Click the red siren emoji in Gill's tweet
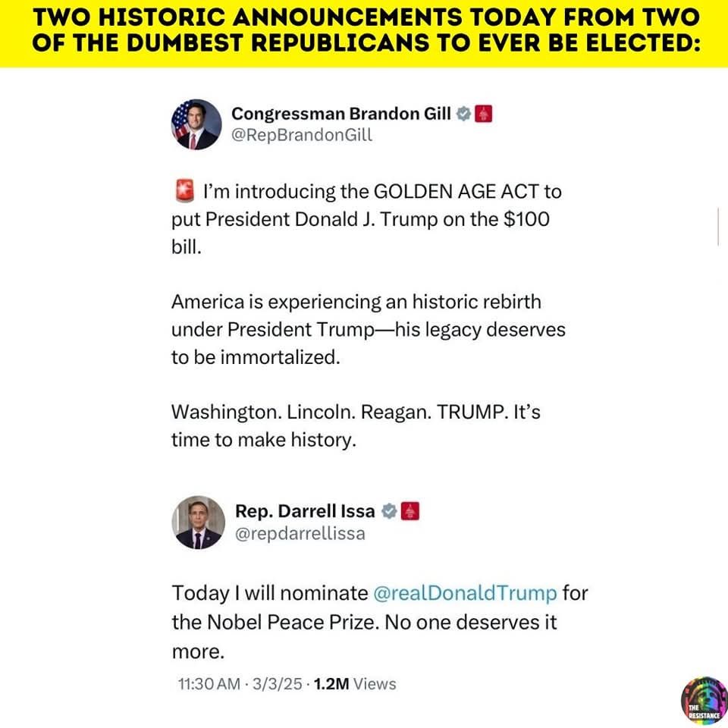728x728 pixels. 183,191
